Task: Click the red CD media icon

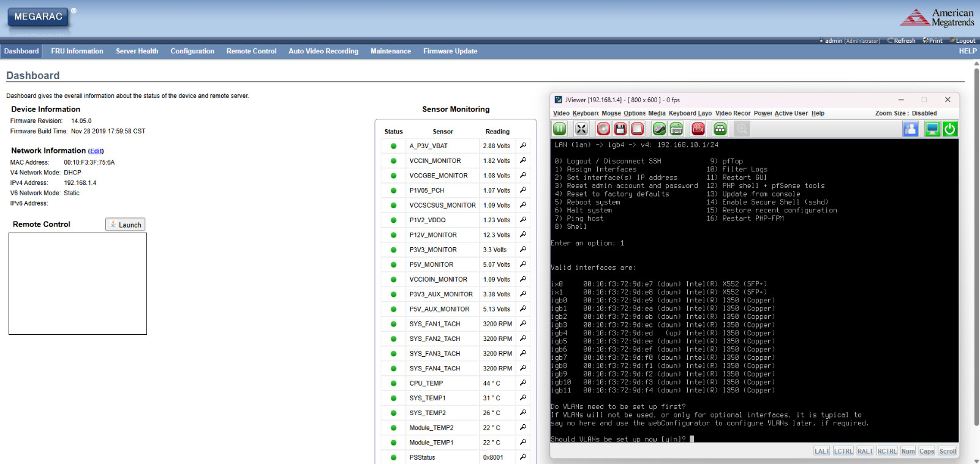Action: pyautogui.click(x=603, y=129)
